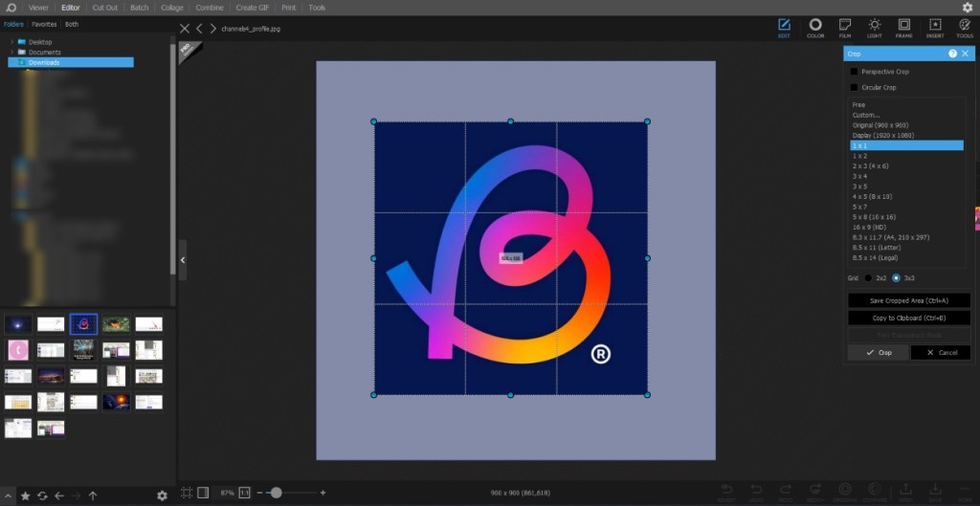
Task: Close the current image with the X icon
Action: pos(185,28)
